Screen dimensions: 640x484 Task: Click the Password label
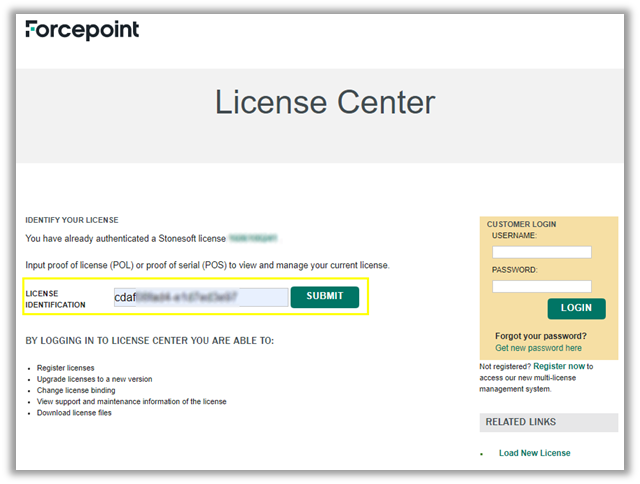click(x=515, y=270)
